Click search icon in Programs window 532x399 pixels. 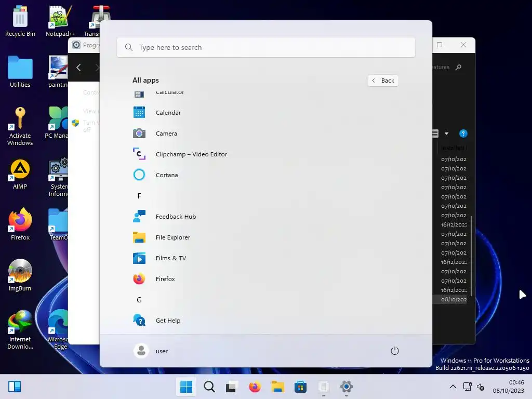[x=458, y=67]
